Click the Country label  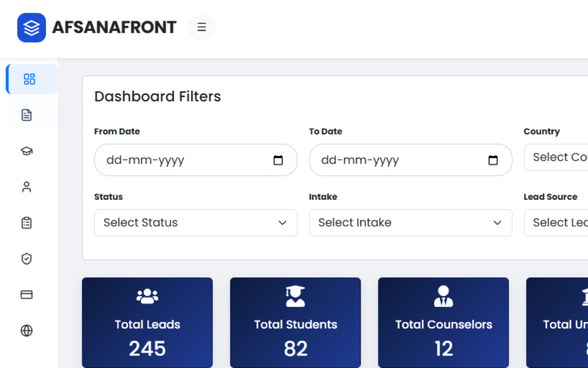(x=542, y=131)
